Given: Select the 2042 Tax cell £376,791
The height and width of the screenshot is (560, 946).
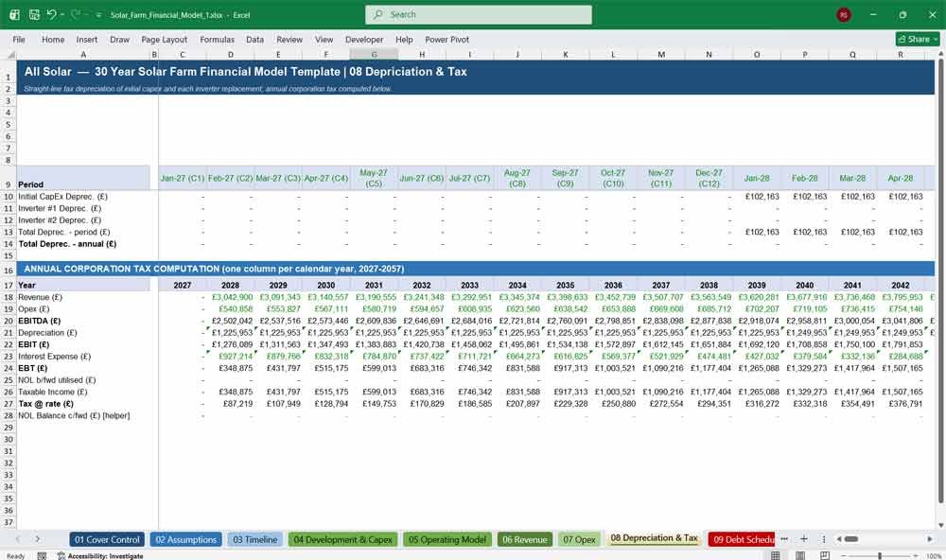Looking at the screenshot, I should (x=901, y=404).
